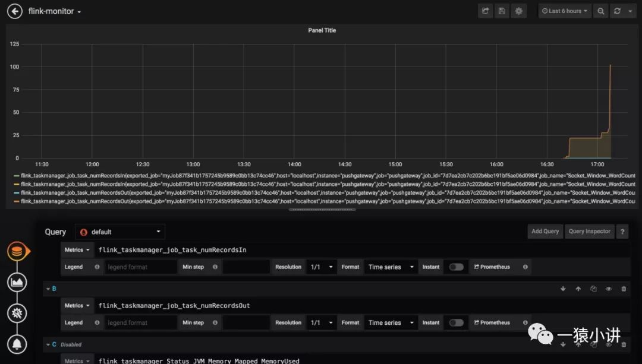Save dashboard with the floppy disk icon
Image resolution: width=642 pixels, height=364 pixels.
[502, 11]
